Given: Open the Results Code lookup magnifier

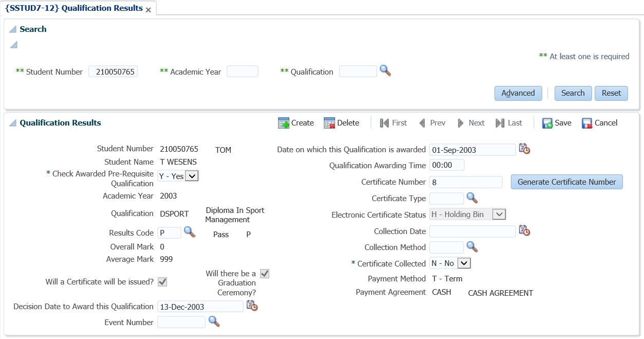Looking at the screenshot, I should pyautogui.click(x=190, y=232).
